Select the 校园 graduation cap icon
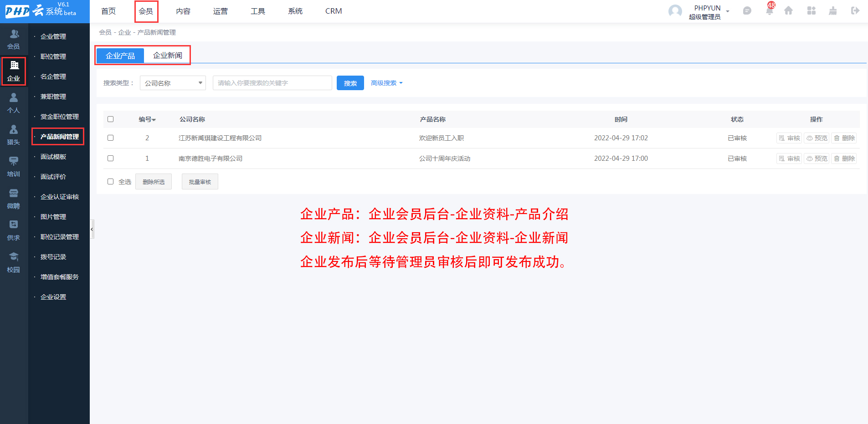868x424 pixels. tap(14, 262)
